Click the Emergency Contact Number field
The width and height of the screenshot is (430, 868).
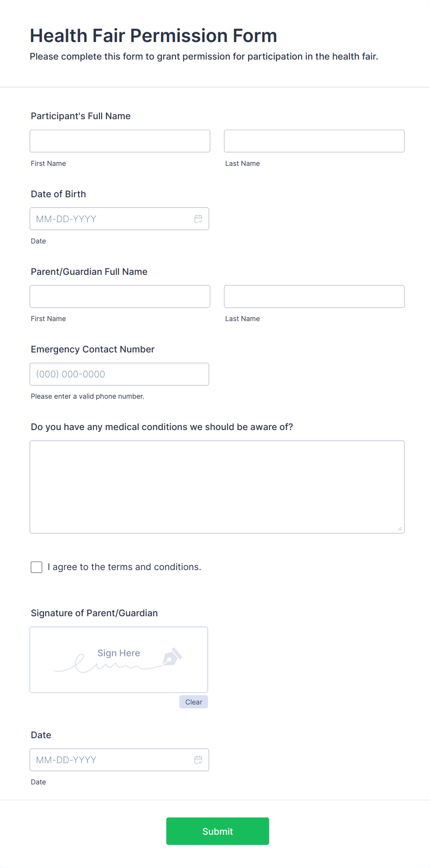(119, 374)
